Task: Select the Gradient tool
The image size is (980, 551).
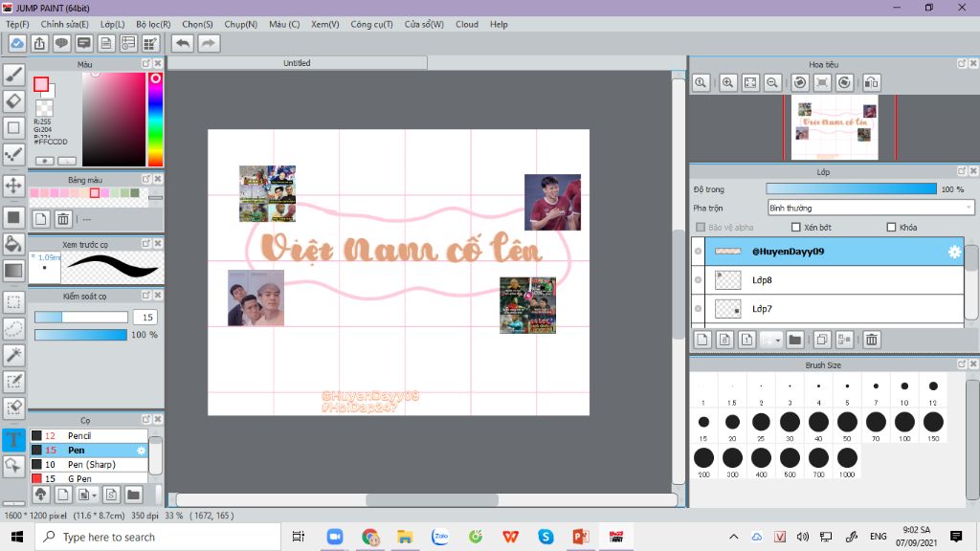Action: tap(13, 270)
